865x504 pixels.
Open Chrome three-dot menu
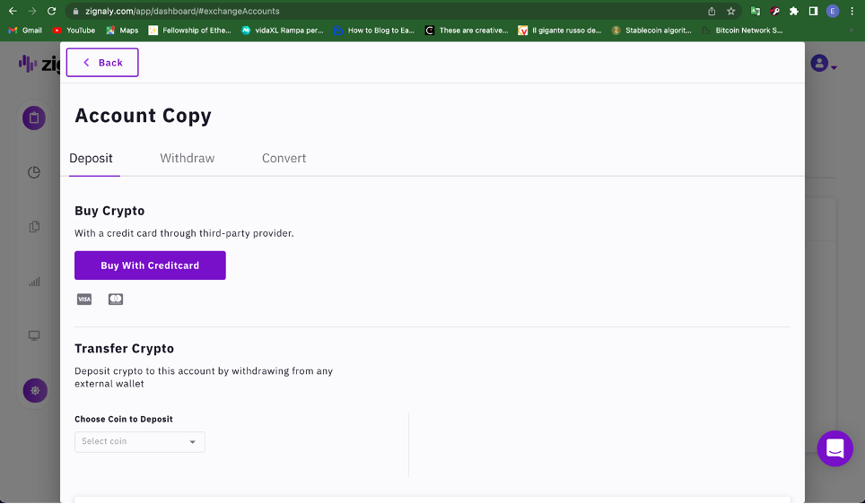coord(852,11)
